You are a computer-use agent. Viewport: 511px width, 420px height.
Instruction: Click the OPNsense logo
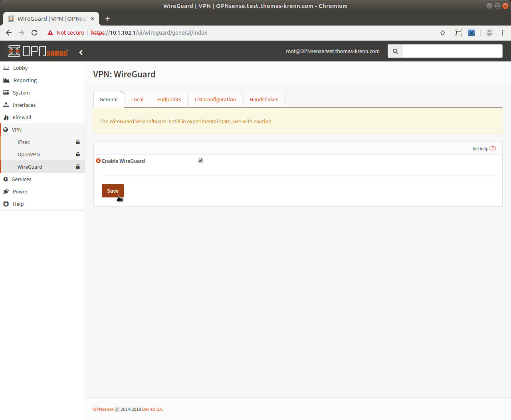[38, 51]
